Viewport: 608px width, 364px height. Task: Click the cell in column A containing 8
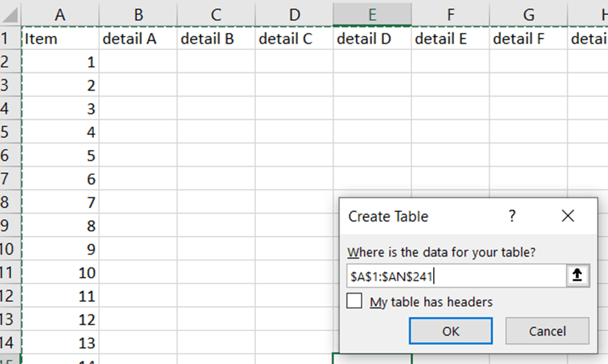pyautogui.click(x=61, y=226)
